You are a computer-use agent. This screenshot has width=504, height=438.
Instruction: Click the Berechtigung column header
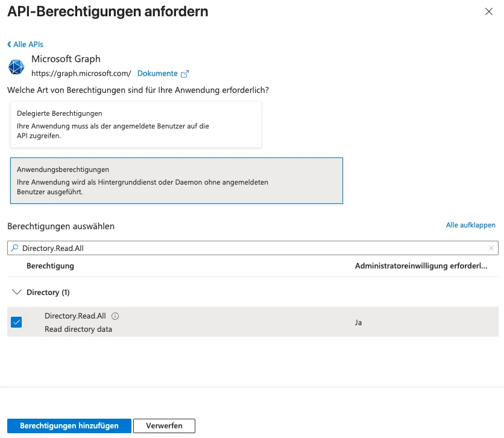click(50, 266)
